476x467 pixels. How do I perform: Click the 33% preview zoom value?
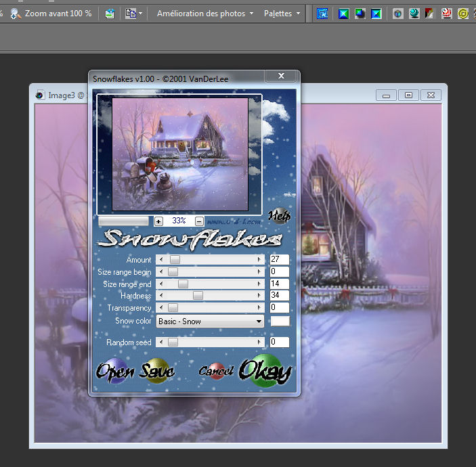(179, 221)
